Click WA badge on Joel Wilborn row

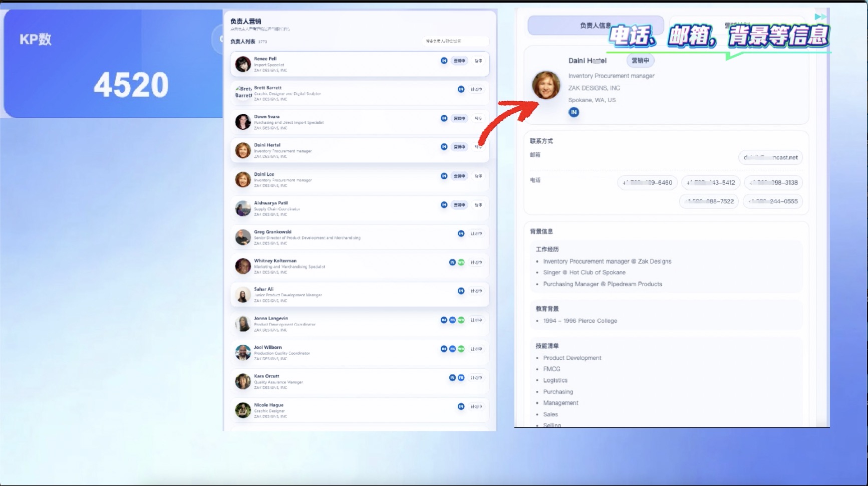[x=461, y=349]
